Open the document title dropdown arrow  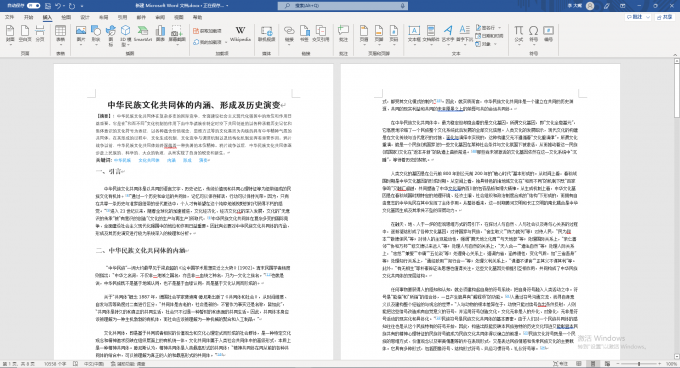tap(227, 6)
